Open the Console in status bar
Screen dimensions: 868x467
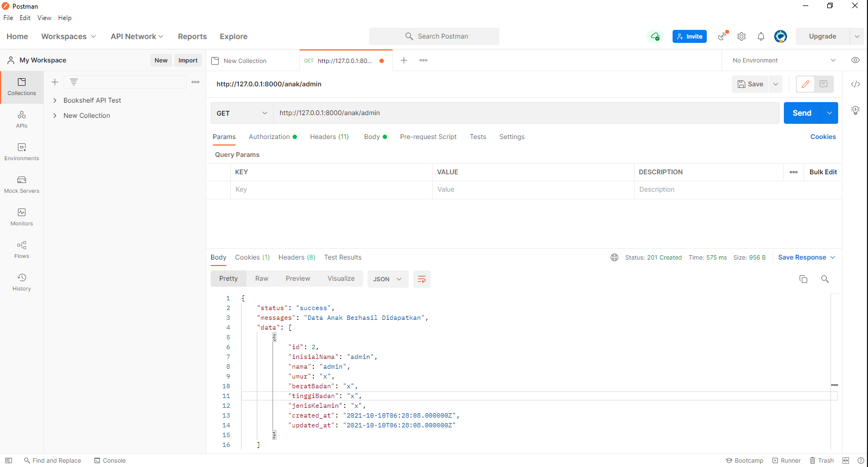point(110,460)
